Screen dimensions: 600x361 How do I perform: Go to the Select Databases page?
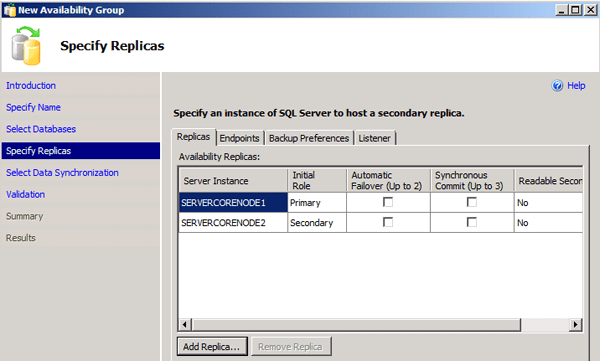point(41,129)
